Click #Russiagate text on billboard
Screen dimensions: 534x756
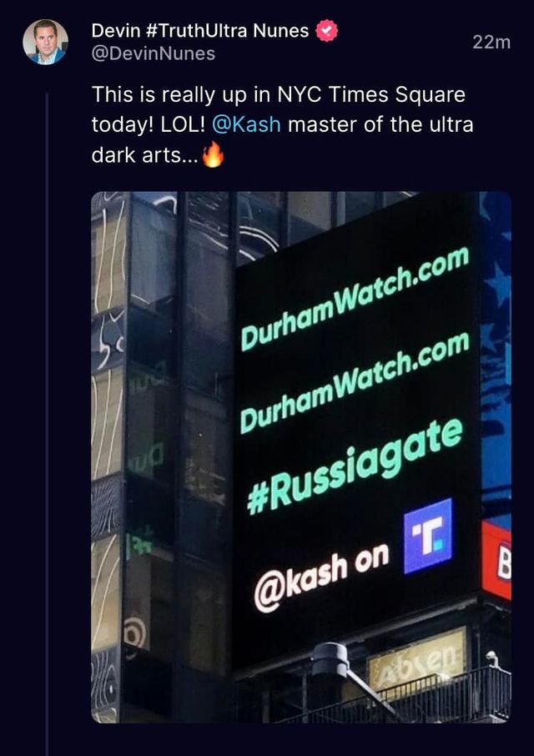click(x=355, y=464)
